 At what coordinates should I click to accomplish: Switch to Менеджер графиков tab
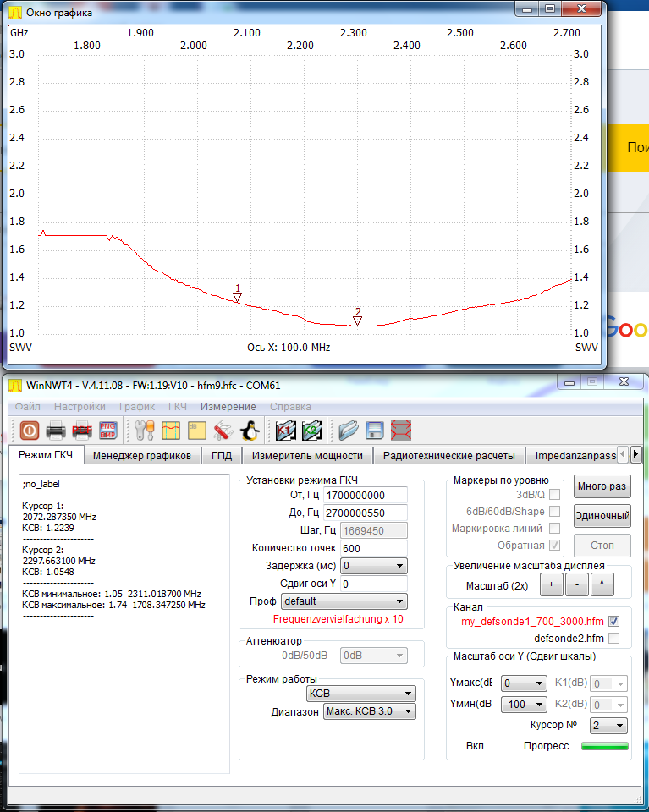tap(142, 456)
